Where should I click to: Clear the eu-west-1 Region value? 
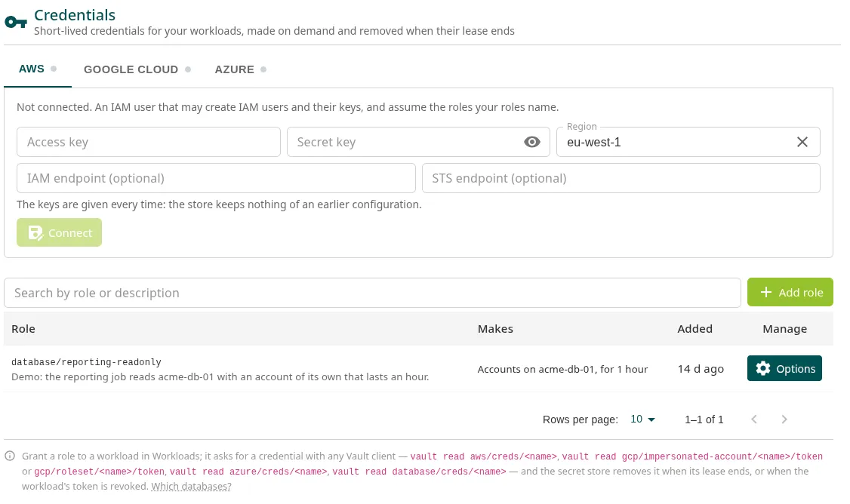pos(802,142)
